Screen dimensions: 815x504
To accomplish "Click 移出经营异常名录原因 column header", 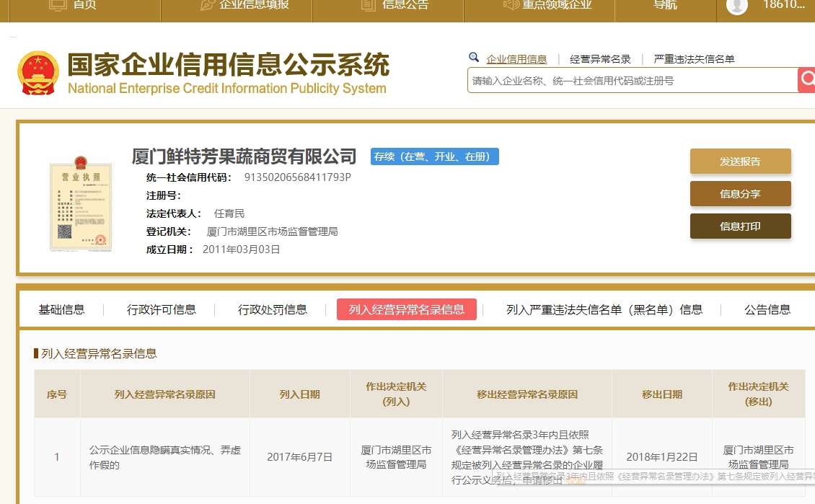I will (527, 394).
